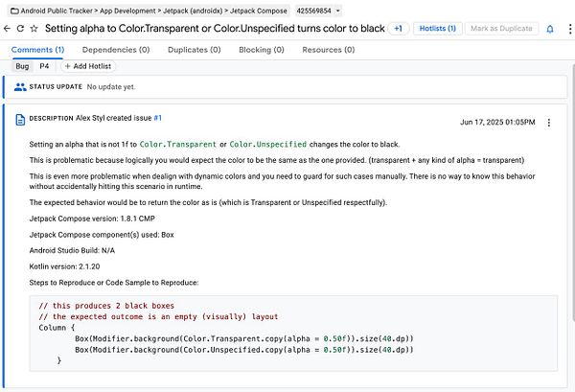
Task: Click the Bug type chip
Action: pos(22,66)
